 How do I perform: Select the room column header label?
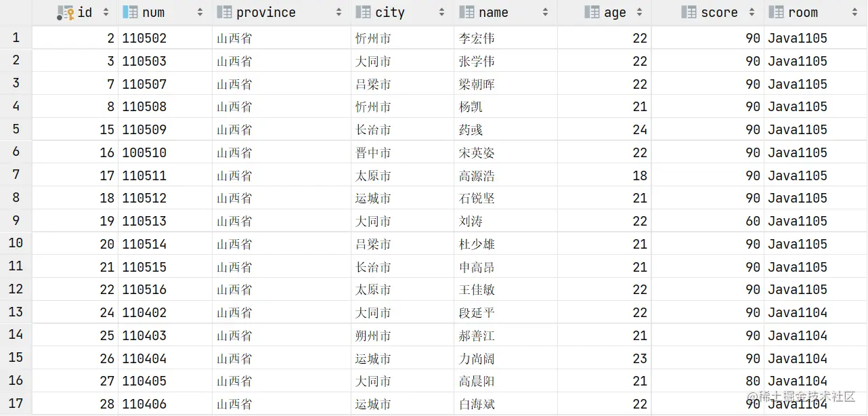point(803,13)
